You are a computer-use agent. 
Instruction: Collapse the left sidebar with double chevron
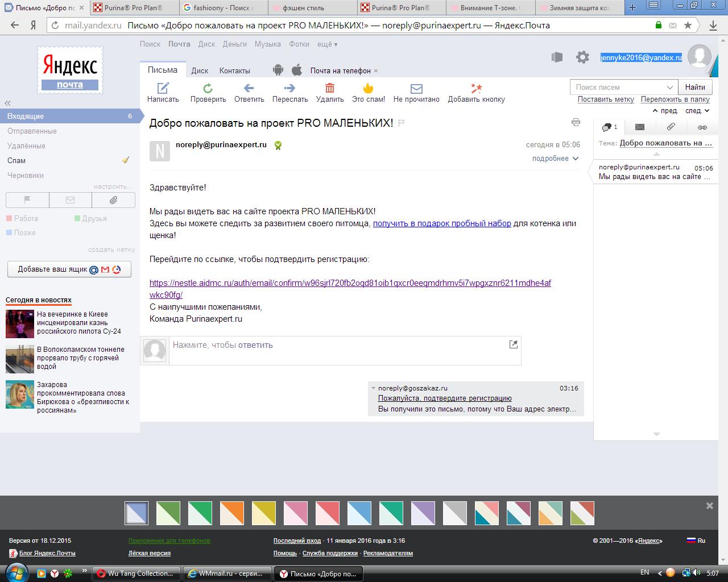[x=8, y=103]
